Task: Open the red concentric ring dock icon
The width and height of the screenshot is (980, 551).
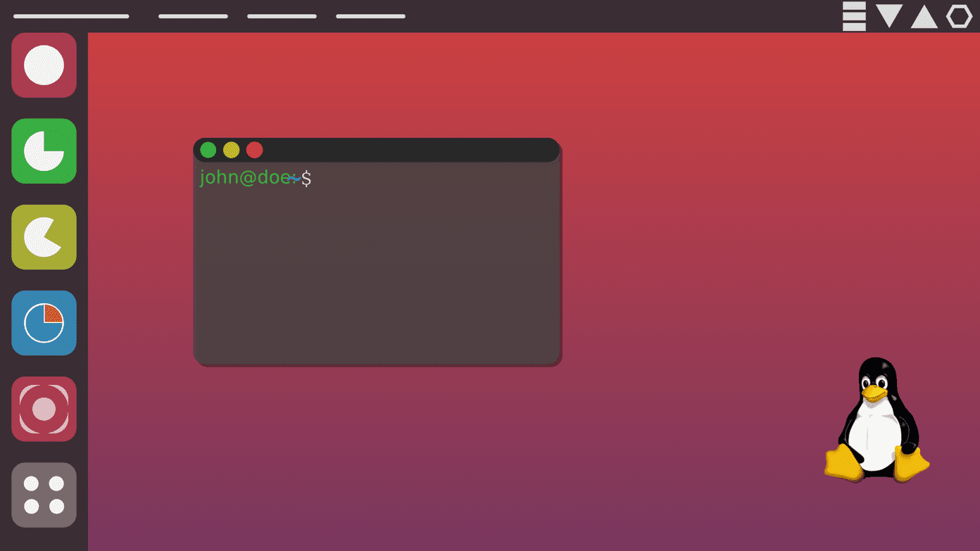Action: click(44, 409)
